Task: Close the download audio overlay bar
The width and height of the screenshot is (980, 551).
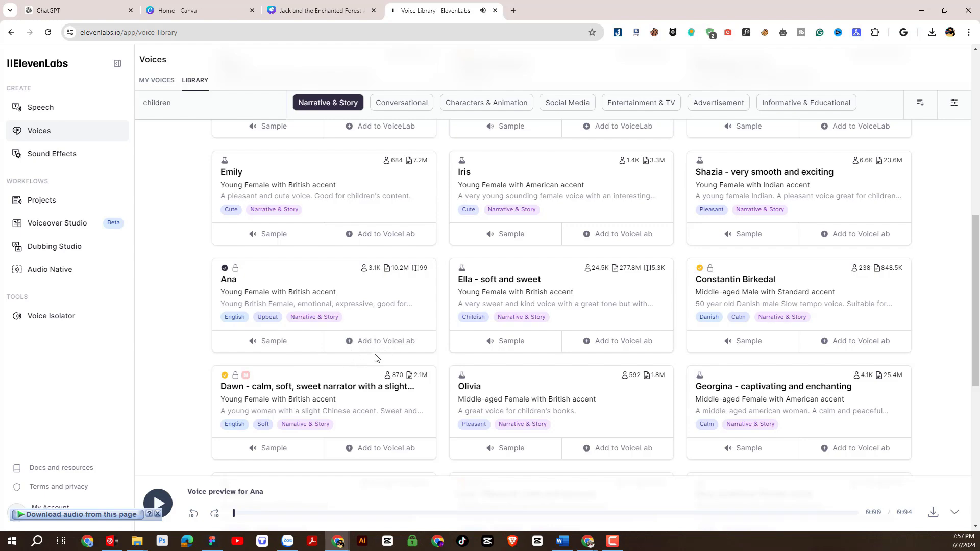Action: coord(158,514)
